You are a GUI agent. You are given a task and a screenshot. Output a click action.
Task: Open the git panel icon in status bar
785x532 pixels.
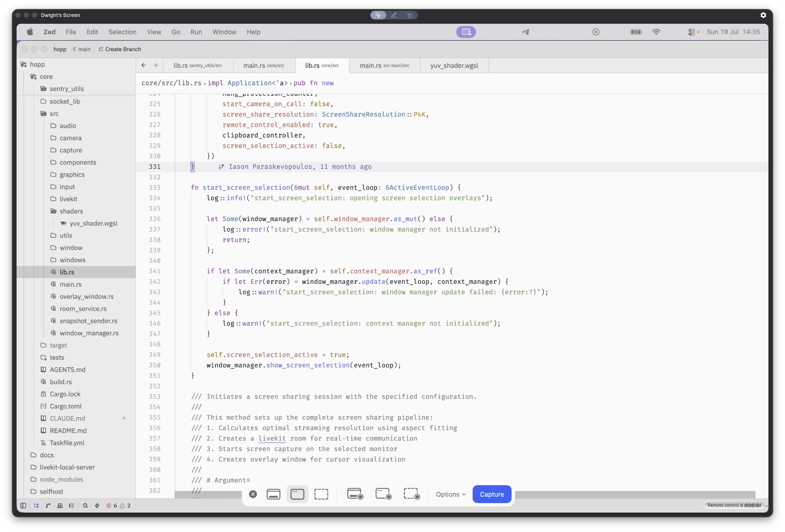(x=48, y=505)
